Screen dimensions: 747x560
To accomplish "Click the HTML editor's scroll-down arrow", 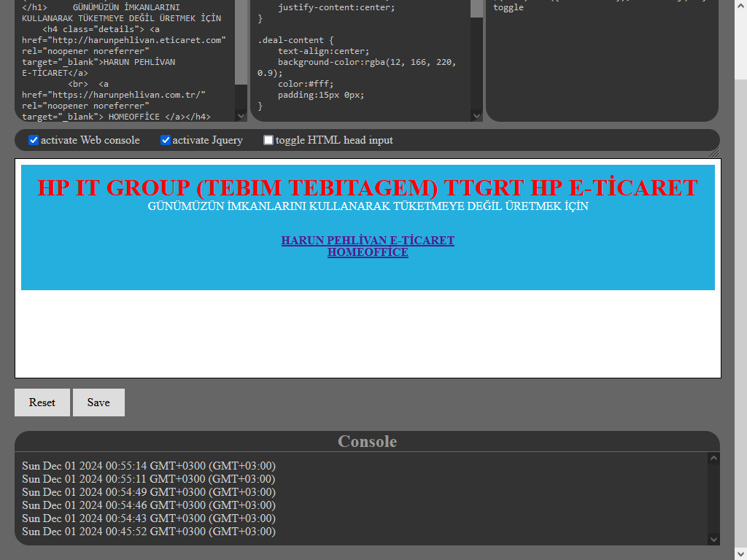I will (241, 115).
